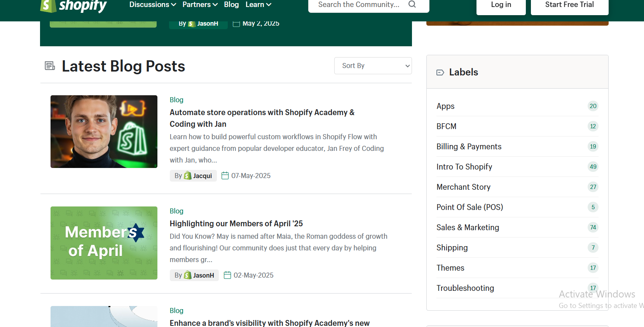Click Shopify badge icon beside JasonH on 02-May-2025 post
Viewport: 644px width, 327px height.
coord(188,275)
